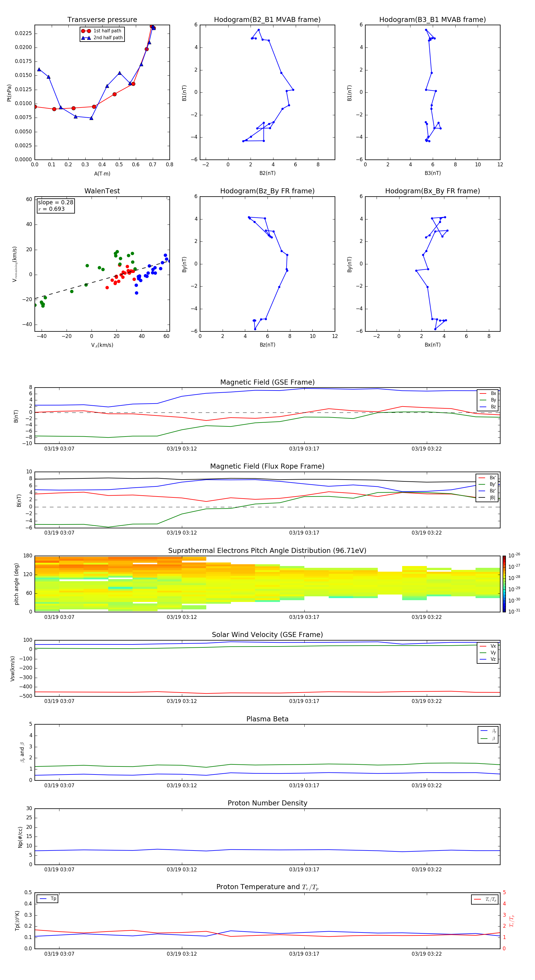Click the 'WalenTest' plot title
This screenshot has width=535, height=980.
point(102,191)
